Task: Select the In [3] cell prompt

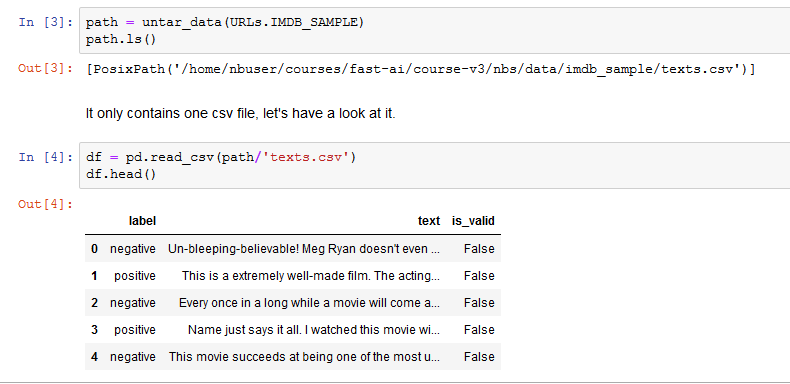Action: (x=46, y=23)
